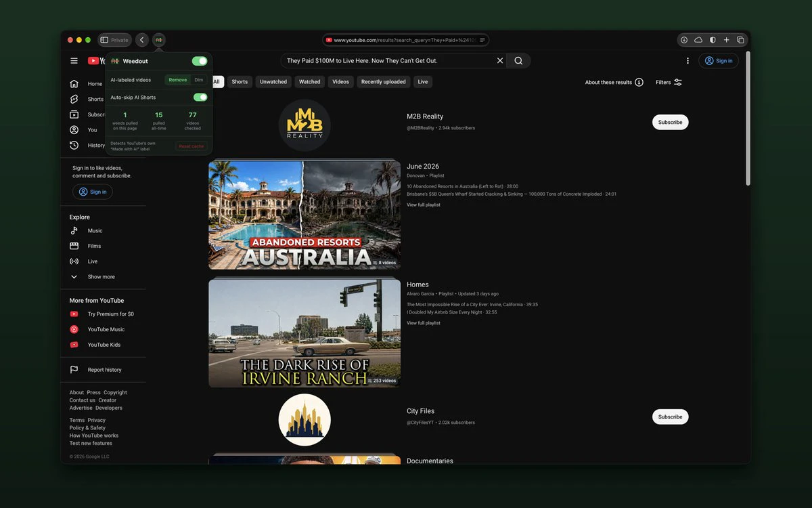Open Test new features footer link
Viewport: 812px width, 508px height.
[x=91, y=444]
